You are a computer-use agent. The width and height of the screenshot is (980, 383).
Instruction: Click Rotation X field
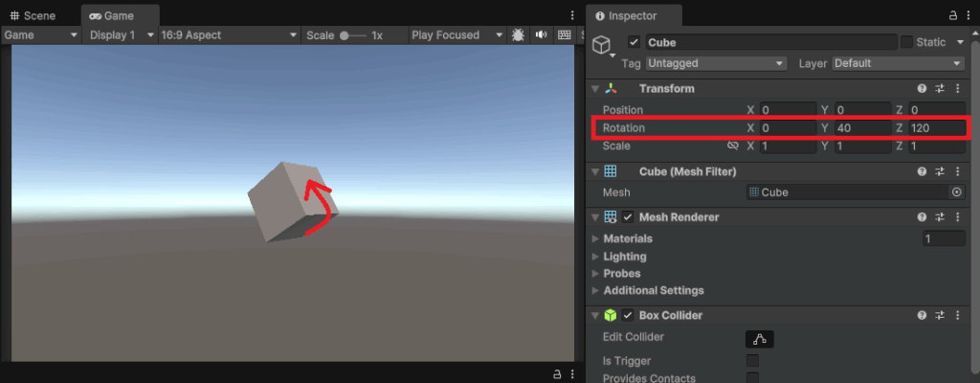point(788,128)
